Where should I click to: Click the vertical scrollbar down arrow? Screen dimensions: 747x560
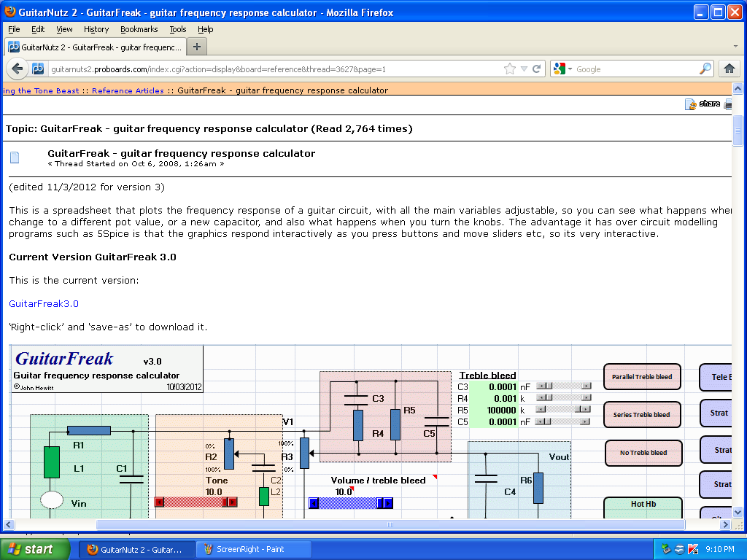pos(738,513)
